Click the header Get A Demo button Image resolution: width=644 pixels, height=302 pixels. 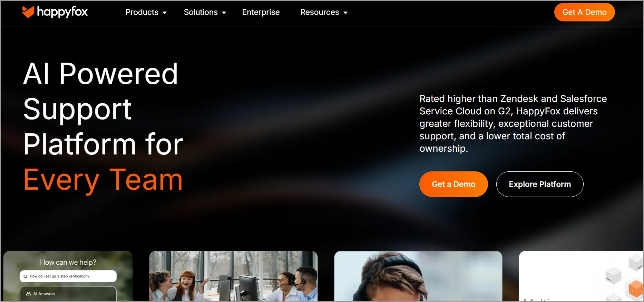click(x=584, y=12)
